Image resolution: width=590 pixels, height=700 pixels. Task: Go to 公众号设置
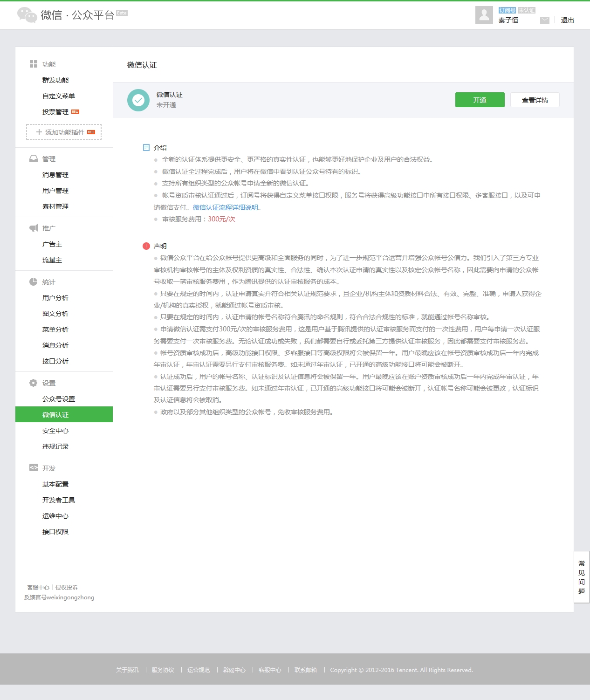59,399
